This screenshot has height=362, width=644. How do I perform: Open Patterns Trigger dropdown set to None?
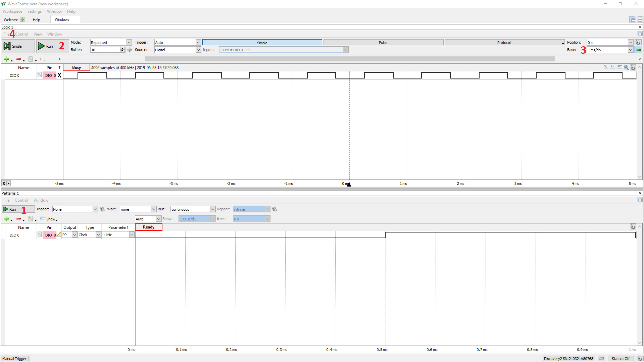pos(75,209)
